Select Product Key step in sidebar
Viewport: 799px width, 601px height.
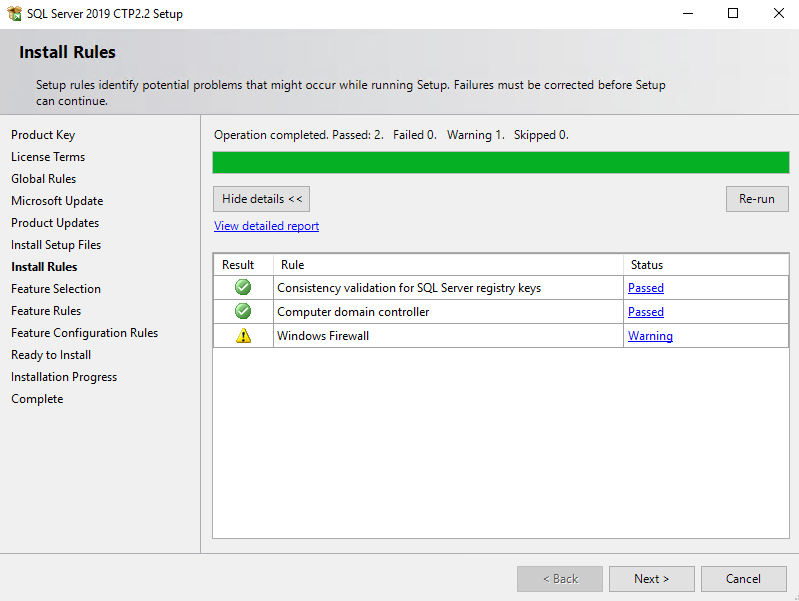43,135
